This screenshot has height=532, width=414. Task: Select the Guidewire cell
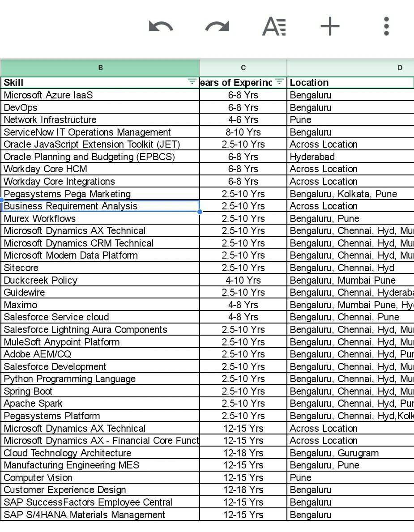click(x=100, y=292)
